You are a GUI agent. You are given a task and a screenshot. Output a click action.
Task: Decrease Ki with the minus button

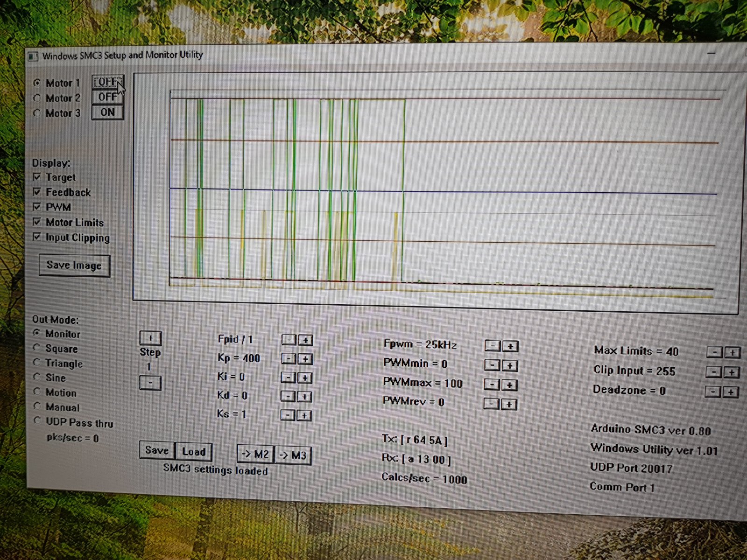289,377
